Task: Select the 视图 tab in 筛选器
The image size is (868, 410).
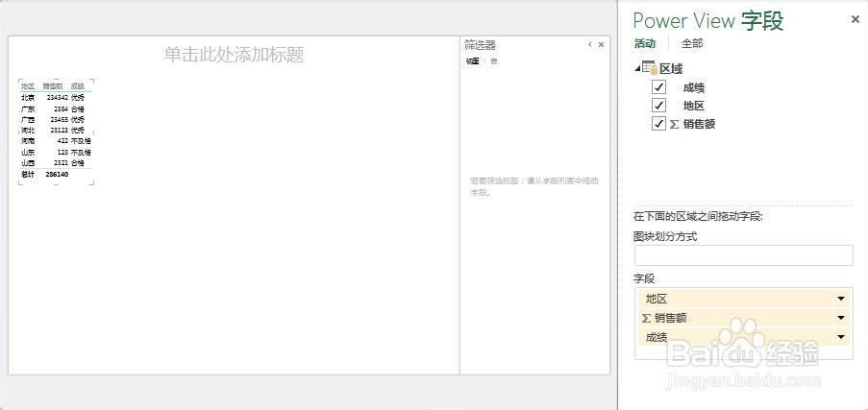Action: [x=472, y=61]
